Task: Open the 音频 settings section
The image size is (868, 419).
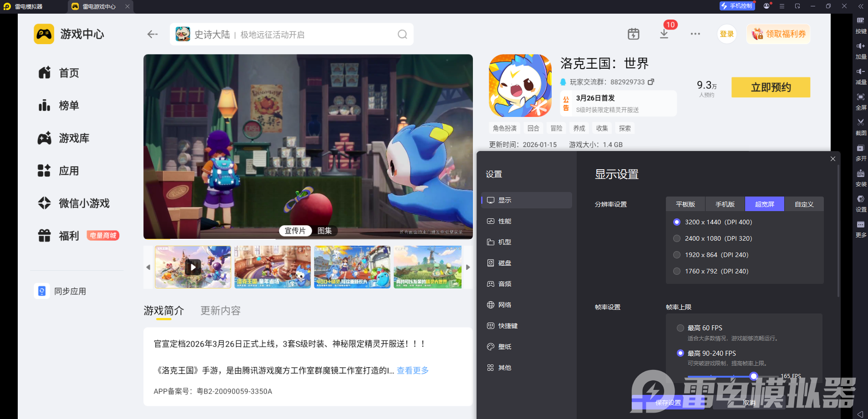Action: 527,284
